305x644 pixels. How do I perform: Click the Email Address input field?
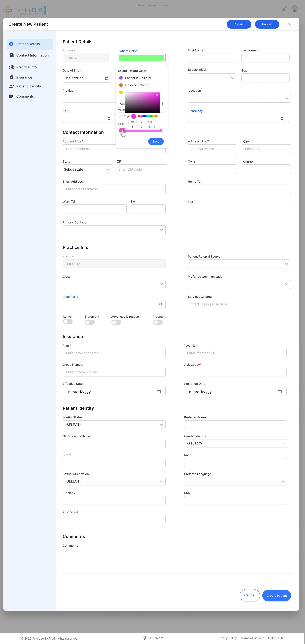click(114, 189)
